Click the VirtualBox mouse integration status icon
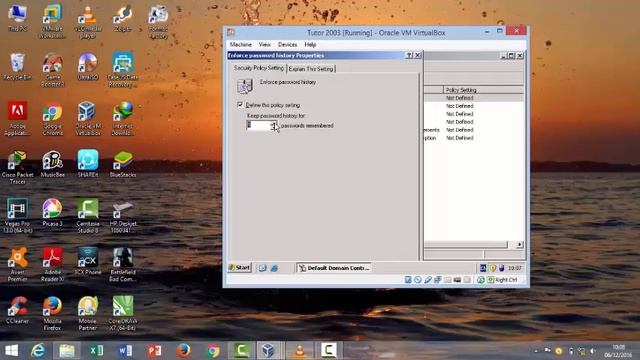 (x=481, y=280)
